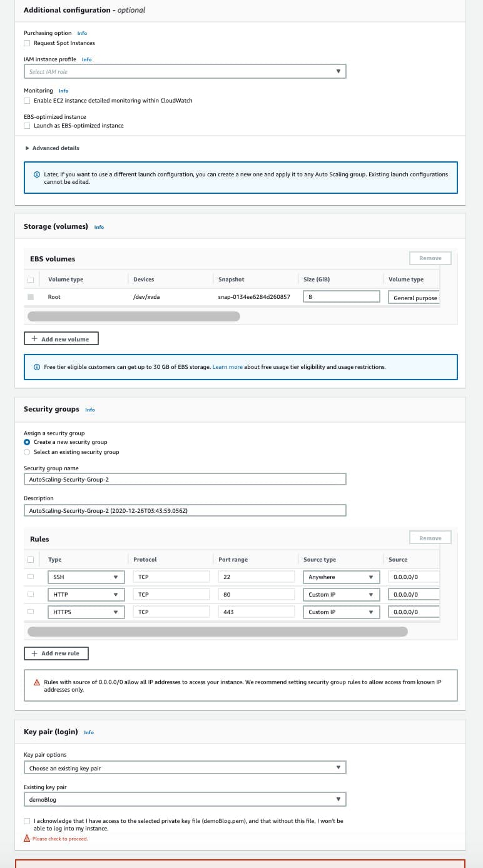Expand the Advanced details section

tap(52, 148)
